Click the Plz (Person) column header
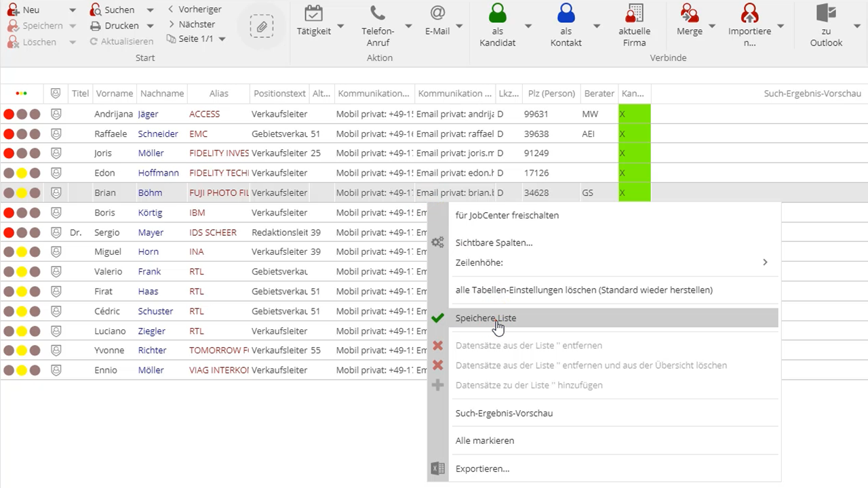The image size is (868, 488). [551, 94]
